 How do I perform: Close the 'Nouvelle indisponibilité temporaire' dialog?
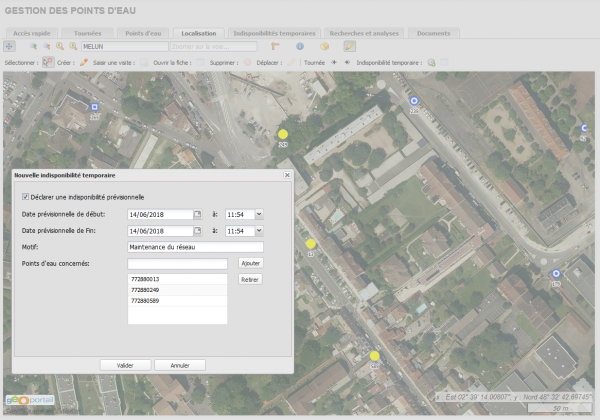[287, 175]
